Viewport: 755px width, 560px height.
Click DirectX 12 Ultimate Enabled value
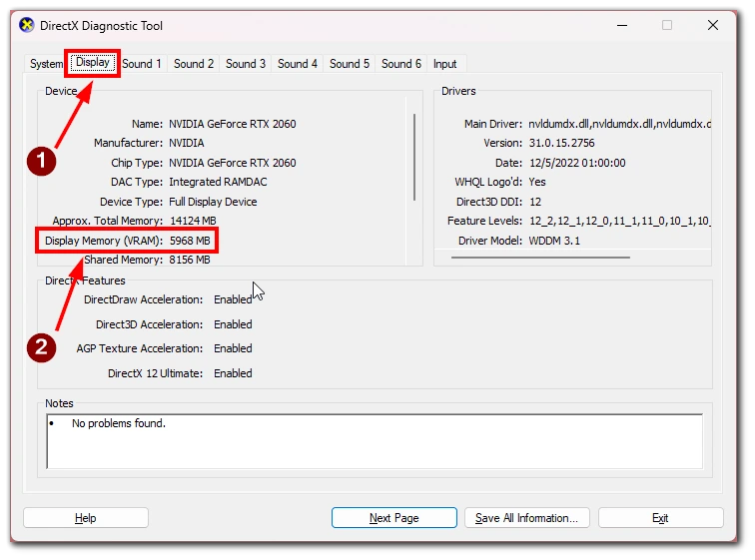point(233,373)
